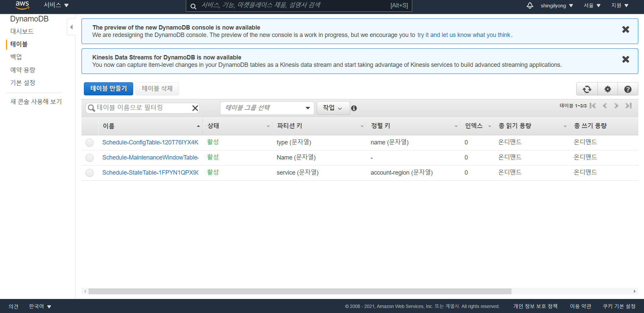Image resolution: width=644 pixels, height=313 pixels.
Task: Dismiss the Kinesis Data Streams banner
Action: [x=626, y=59]
